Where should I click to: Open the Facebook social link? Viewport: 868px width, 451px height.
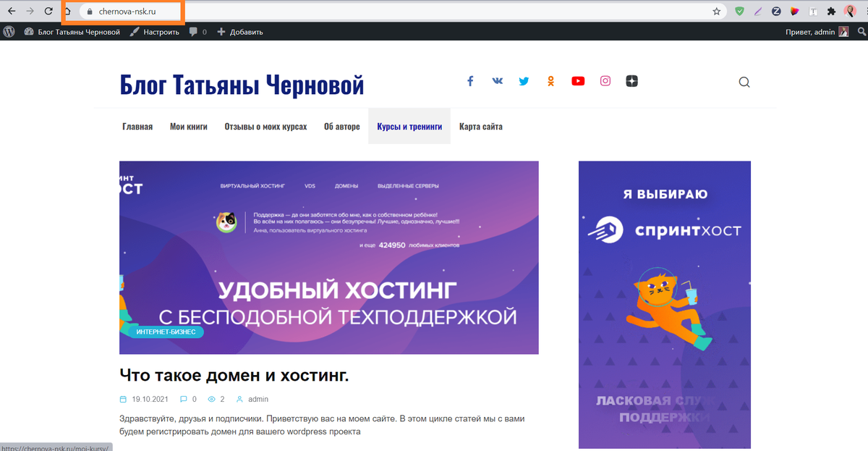pos(470,82)
